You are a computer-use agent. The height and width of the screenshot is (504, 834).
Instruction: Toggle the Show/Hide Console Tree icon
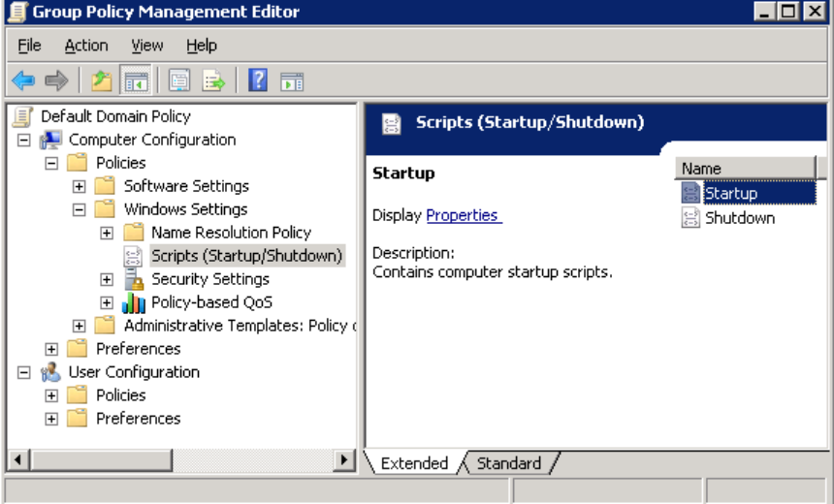click(136, 80)
